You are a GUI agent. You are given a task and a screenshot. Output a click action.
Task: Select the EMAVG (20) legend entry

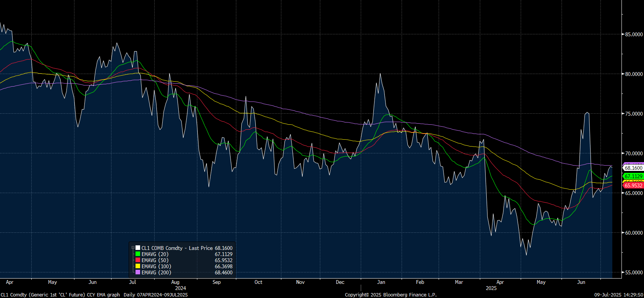click(x=155, y=254)
